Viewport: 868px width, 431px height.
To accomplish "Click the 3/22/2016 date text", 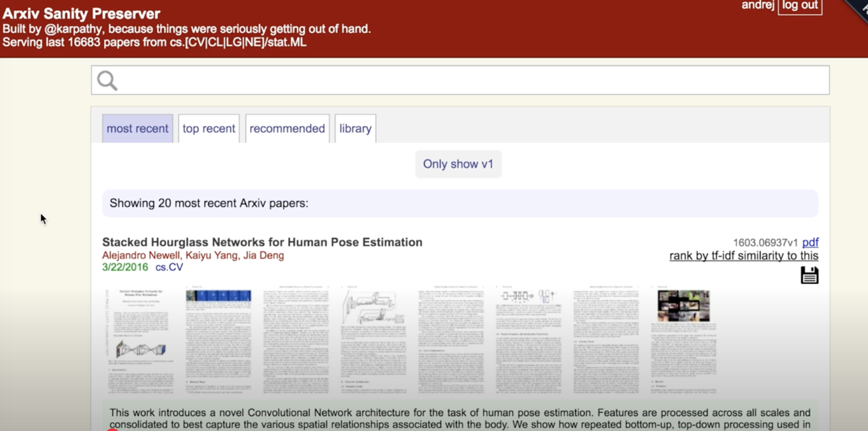I will coord(125,267).
